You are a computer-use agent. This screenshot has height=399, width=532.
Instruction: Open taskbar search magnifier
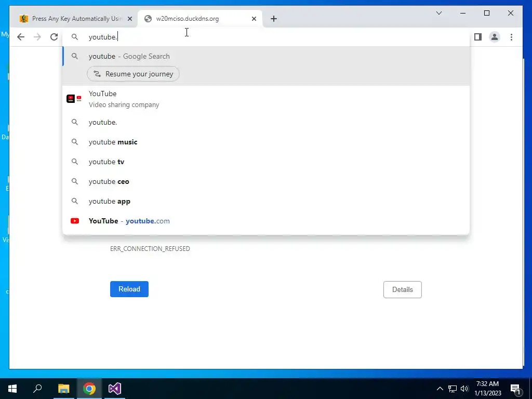(x=37, y=389)
